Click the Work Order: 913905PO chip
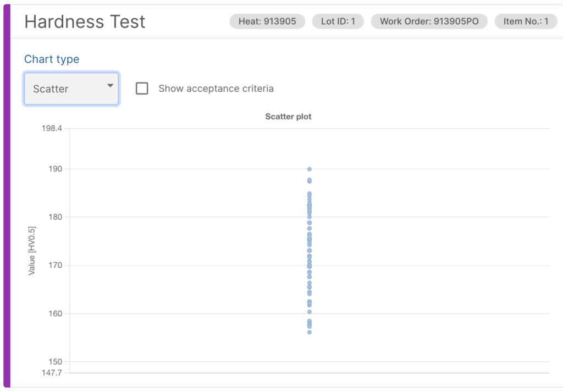This screenshot has width=563, height=392. coord(429,21)
